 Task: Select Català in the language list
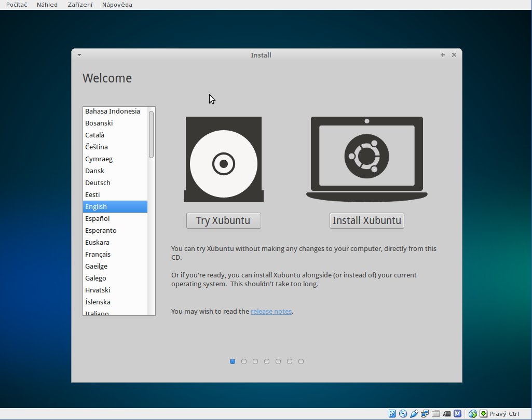pos(115,135)
